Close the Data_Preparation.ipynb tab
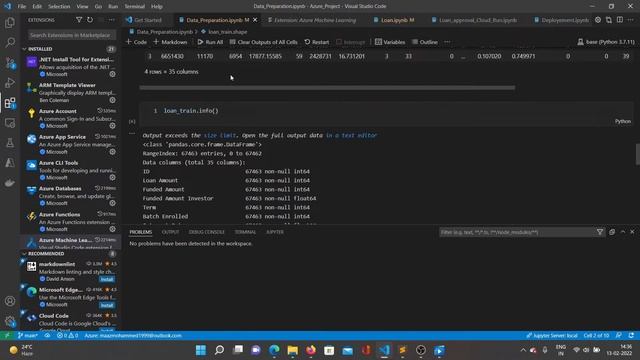This screenshot has height=360, width=640. (255, 20)
